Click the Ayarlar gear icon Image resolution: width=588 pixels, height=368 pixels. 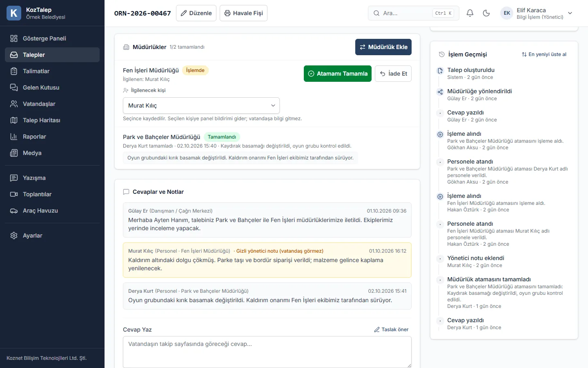[14, 236]
